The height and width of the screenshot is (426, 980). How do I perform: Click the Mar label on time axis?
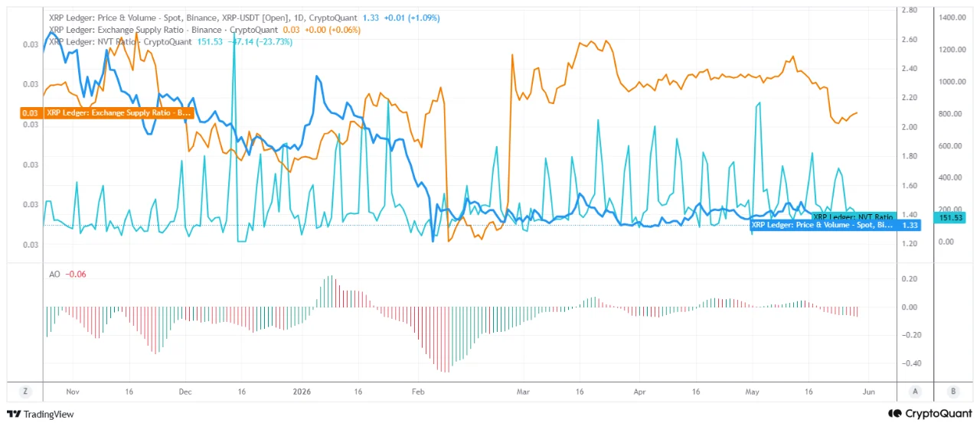click(x=523, y=391)
